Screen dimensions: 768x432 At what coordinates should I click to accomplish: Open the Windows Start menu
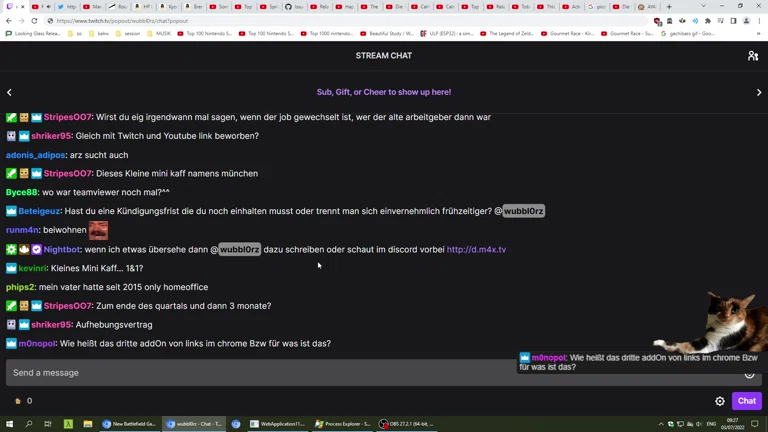(x=9, y=424)
